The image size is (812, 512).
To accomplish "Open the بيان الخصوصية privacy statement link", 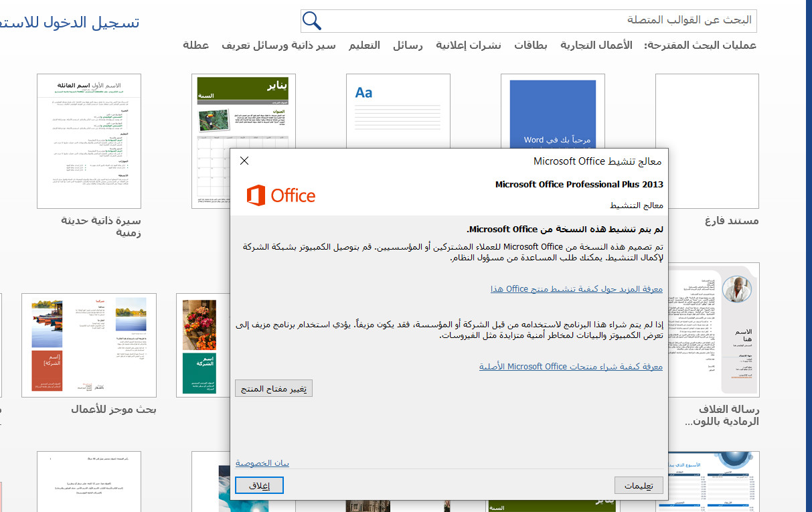I will tap(262, 463).
